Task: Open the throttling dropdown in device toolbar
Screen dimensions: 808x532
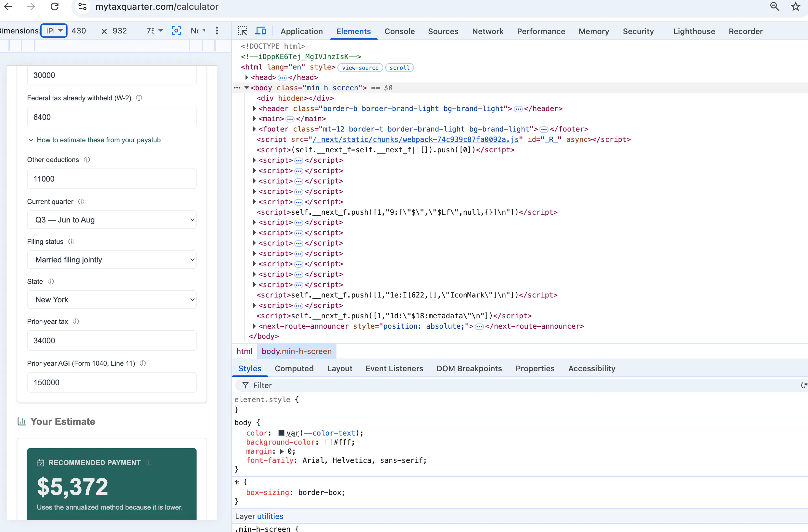Action: click(198, 31)
